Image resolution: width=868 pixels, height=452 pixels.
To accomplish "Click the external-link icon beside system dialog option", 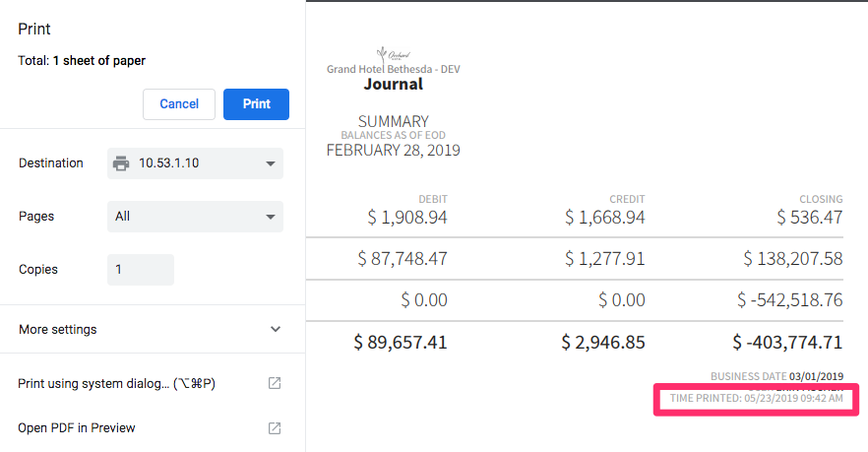I will point(275,383).
